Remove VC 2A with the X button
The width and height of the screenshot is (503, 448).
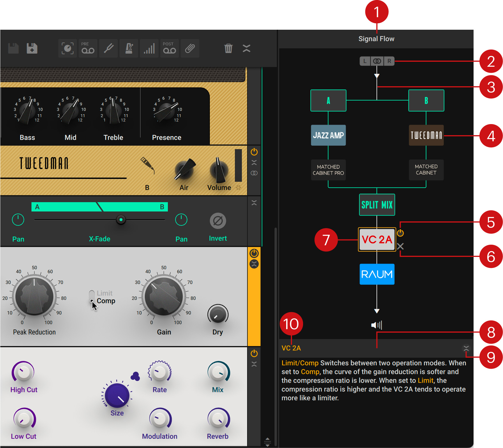pyautogui.click(x=401, y=246)
